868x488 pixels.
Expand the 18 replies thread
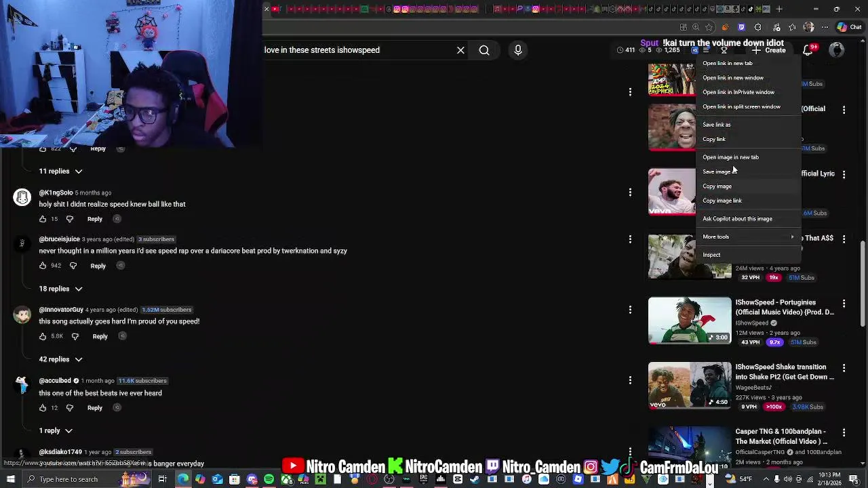[x=60, y=289]
